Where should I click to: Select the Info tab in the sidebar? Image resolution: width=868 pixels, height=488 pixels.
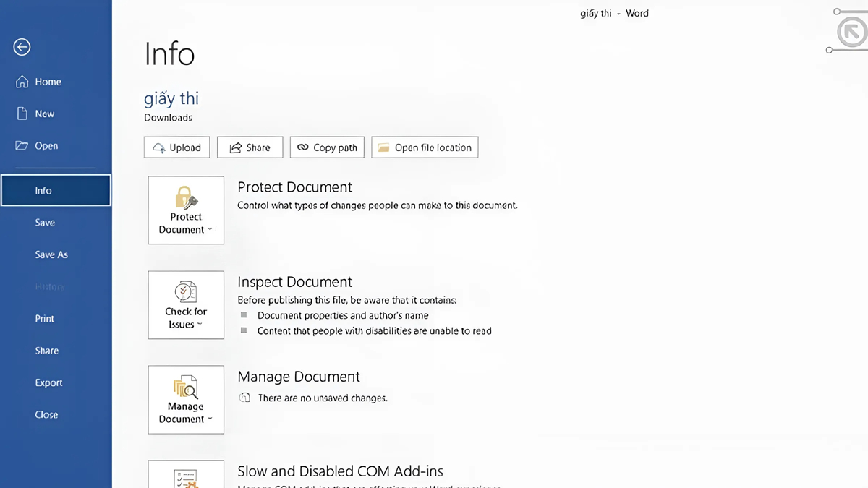point(43,190)
